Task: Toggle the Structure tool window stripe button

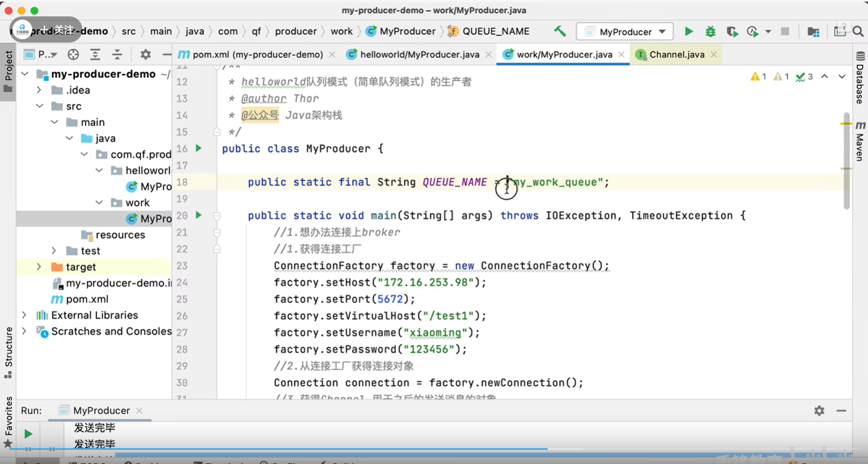Action: click(8, 352)
